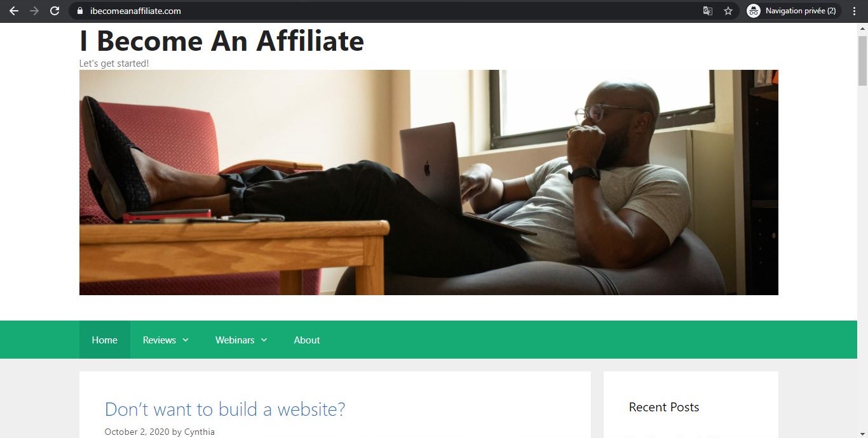The width and height of the screenshot is (868, 438).
Task: Open the "Don't want to build a website?" post
Action: (225, 409)
